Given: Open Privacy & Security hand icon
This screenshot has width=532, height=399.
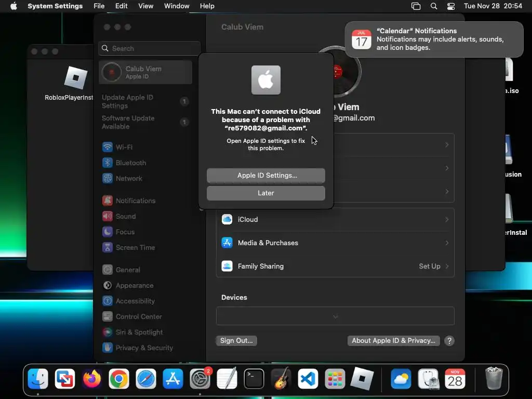Looking at the screenshot, I should [107, 348].
